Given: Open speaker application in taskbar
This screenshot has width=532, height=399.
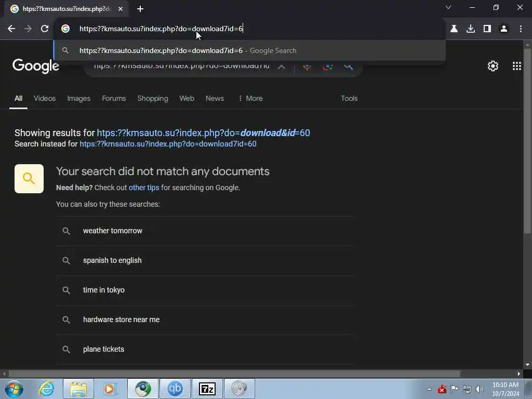Looking at the screenshot, I should (x=240, y=389).
